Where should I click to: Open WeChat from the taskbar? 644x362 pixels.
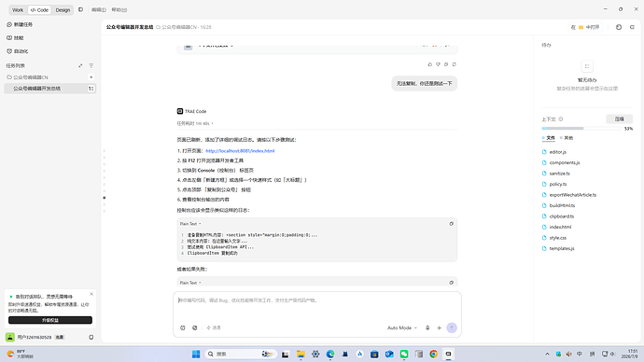(x=404, y=354)
